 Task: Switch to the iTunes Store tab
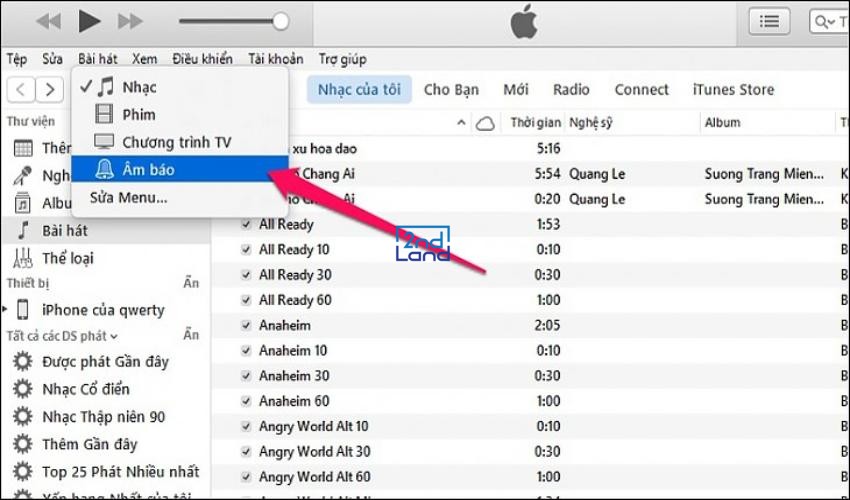[733, 89]
